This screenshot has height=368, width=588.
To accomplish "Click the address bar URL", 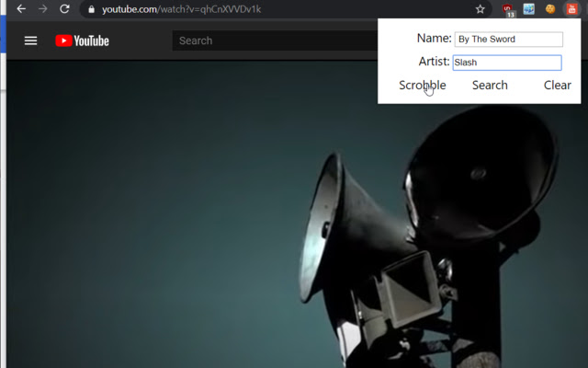I will (x=182, y=9).
